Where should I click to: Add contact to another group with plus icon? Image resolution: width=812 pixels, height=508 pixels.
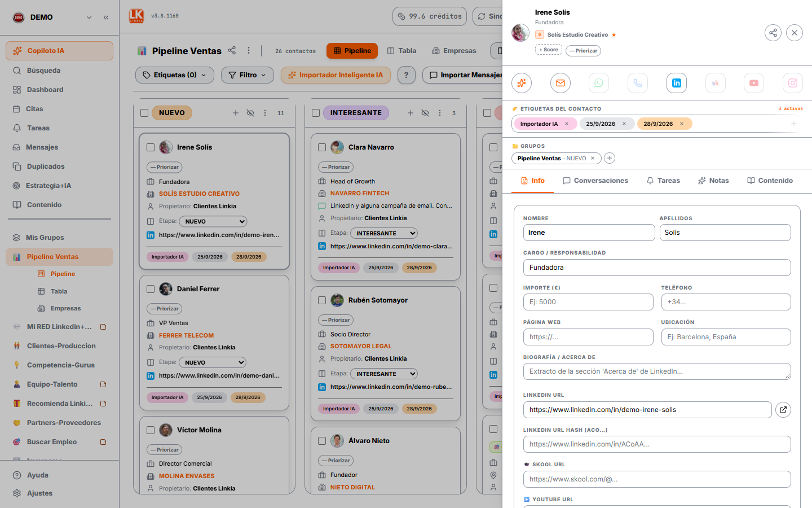click(610, 158)
